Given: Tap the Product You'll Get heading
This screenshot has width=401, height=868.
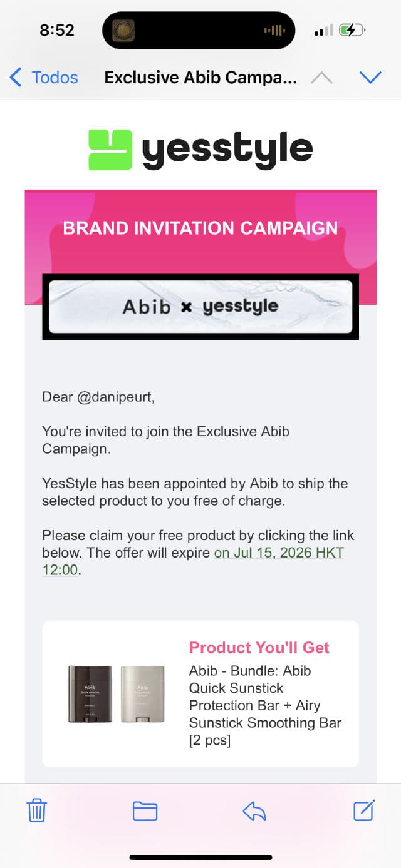Looking at the screenshot, I should [259, 648].
